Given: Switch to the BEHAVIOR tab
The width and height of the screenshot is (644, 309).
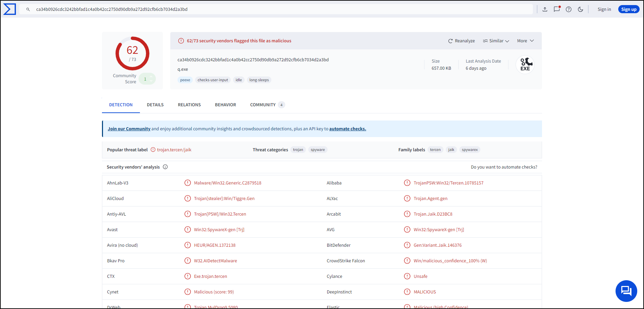Looking at the screenshot, I should pyautogui.click(x=226, y=105).
